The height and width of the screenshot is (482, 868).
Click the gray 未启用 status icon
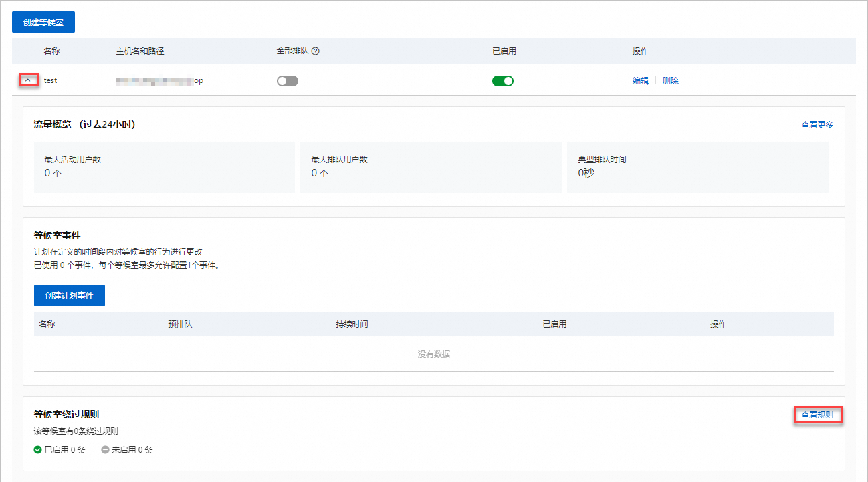point(105,450)
